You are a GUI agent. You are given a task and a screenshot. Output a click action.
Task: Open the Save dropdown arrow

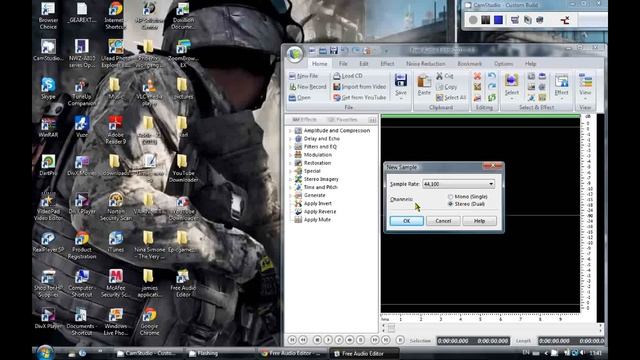click(x=401, y=99)
